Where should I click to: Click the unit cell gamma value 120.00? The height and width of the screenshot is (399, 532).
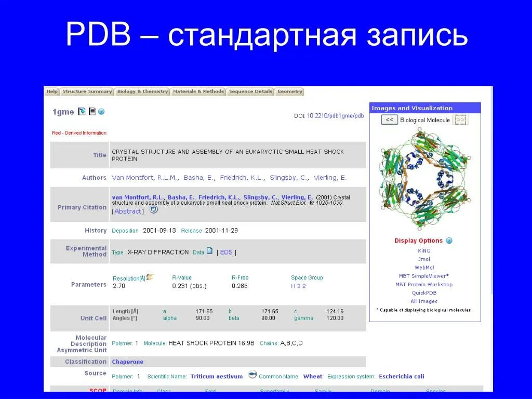click(335, 318)
